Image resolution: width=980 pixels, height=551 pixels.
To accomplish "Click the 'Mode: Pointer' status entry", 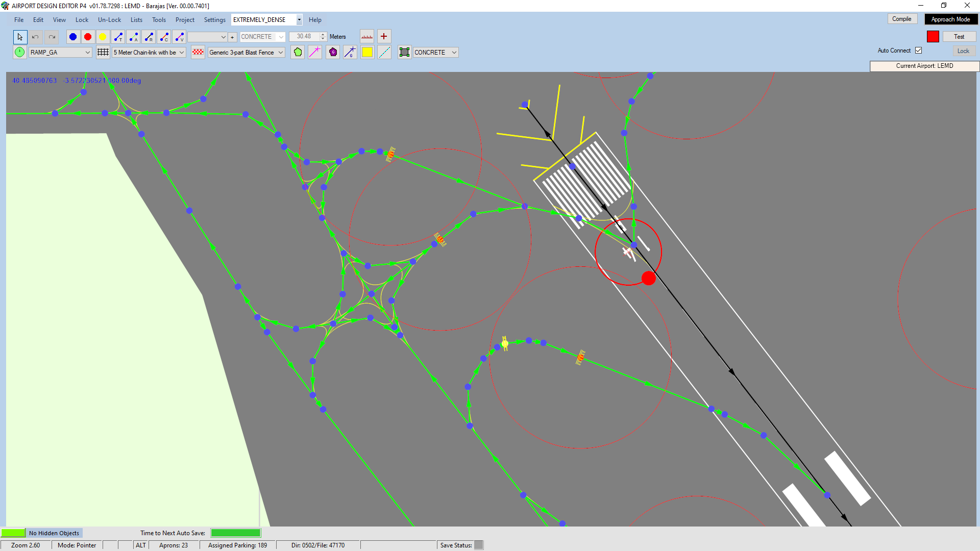I will point(77,545).
